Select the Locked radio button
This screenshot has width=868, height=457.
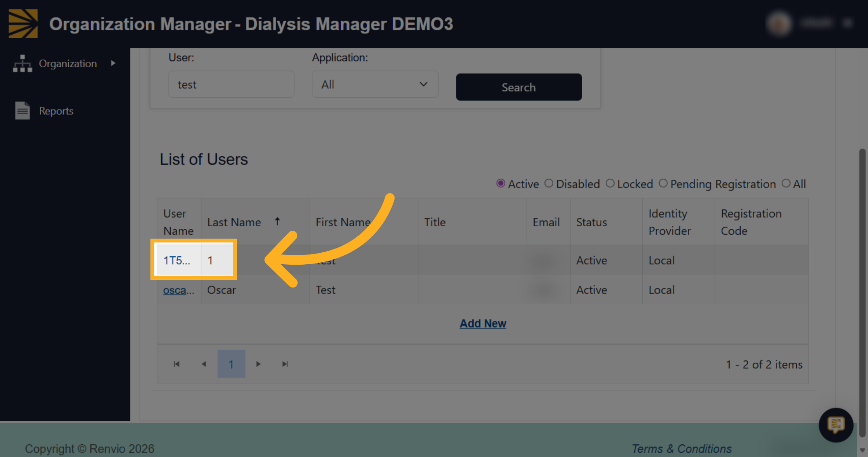tap(610, 183)
